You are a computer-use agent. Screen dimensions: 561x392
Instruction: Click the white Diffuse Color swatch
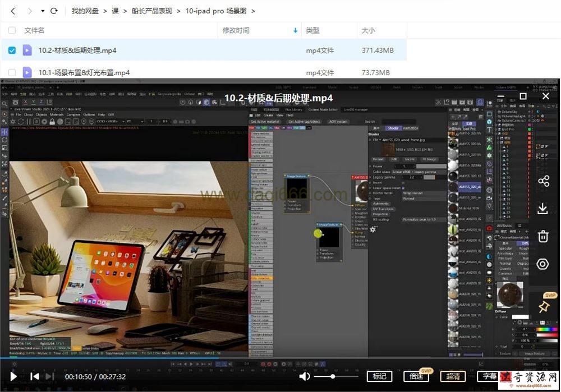coord(520,317)
